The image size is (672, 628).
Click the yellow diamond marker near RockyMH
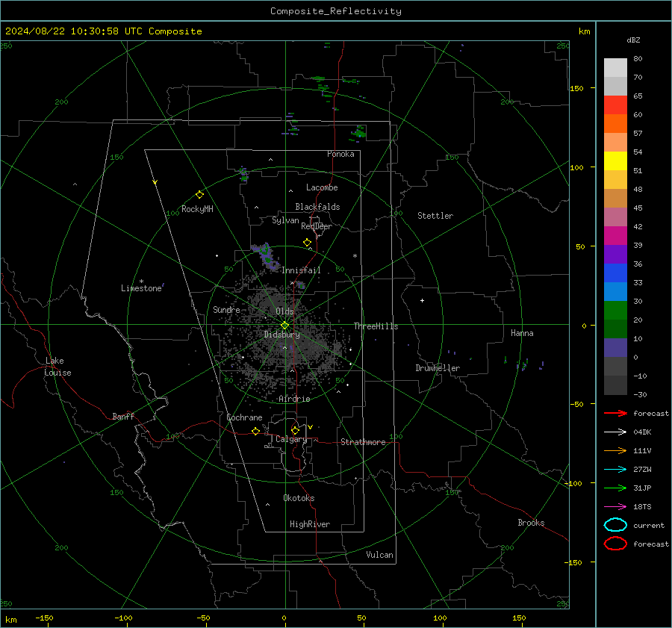[199, 195]
